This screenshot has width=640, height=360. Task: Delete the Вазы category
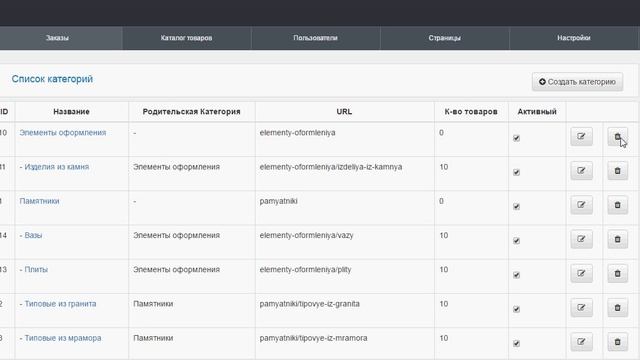coord(618,240)
